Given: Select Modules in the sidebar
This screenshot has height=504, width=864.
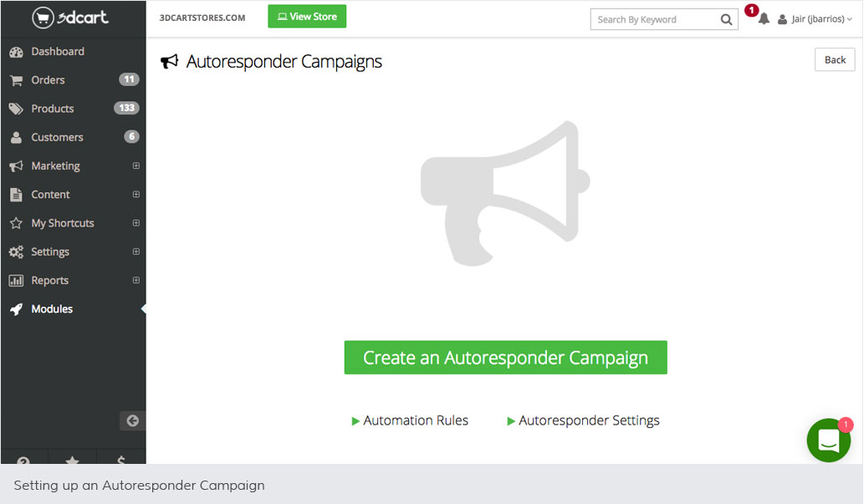Looking at the screenshot, I should [52, 309].
